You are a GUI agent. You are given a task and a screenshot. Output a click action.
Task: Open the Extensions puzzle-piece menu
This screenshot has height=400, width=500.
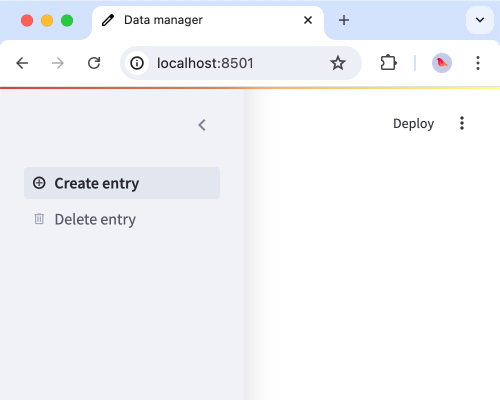(388, 63)
